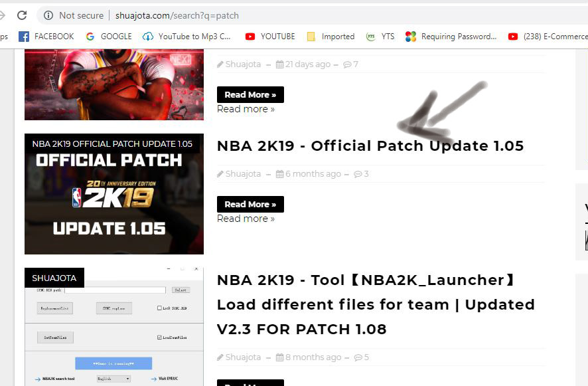Click the 7 comments link on top post
Viewport: 588px width, 386px height.
350,64
